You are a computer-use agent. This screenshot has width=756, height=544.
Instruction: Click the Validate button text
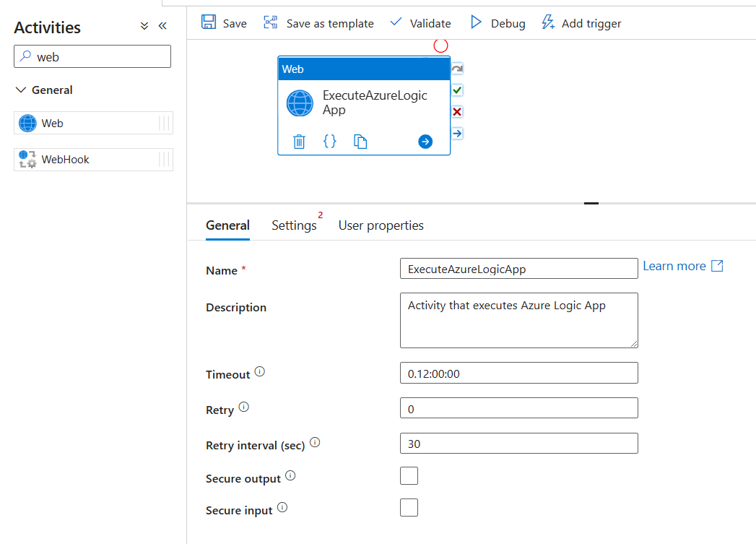click(x=430, y=23)
